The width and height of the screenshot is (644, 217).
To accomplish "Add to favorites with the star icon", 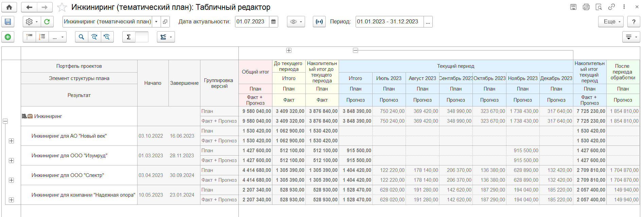I will click(62, 7).
